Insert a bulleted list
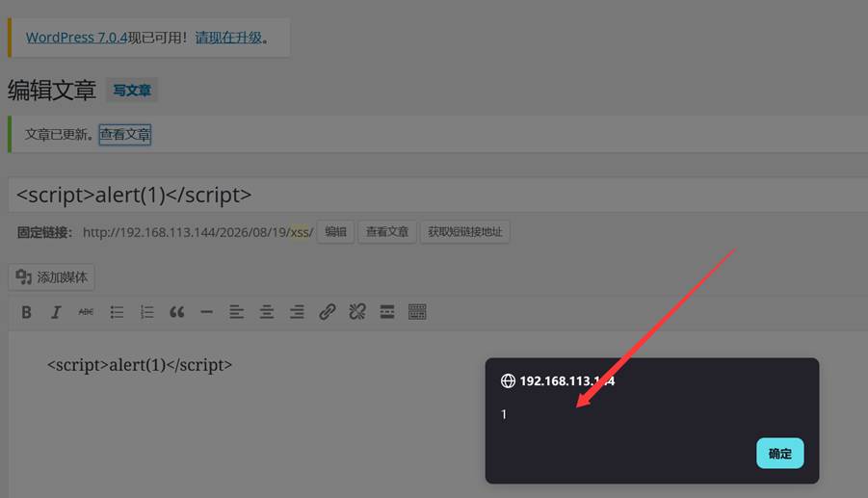This screenshot has height=498, width=868. click(117, 312)
